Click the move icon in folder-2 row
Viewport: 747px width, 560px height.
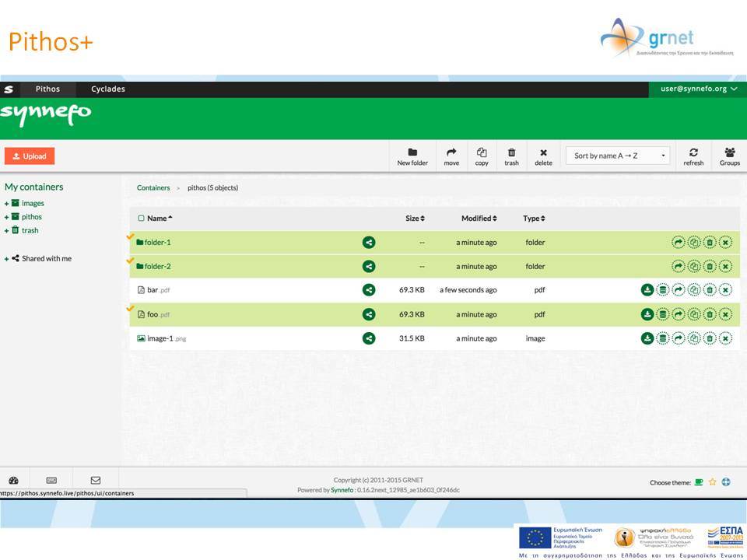(x=678, y=266)
